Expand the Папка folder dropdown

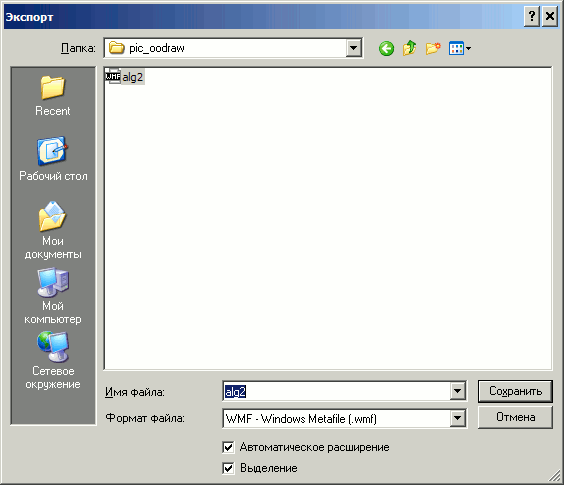[354, 48]
